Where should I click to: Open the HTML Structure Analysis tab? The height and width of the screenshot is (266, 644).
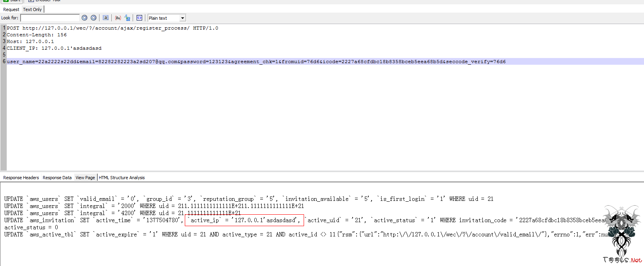[122, 178]
